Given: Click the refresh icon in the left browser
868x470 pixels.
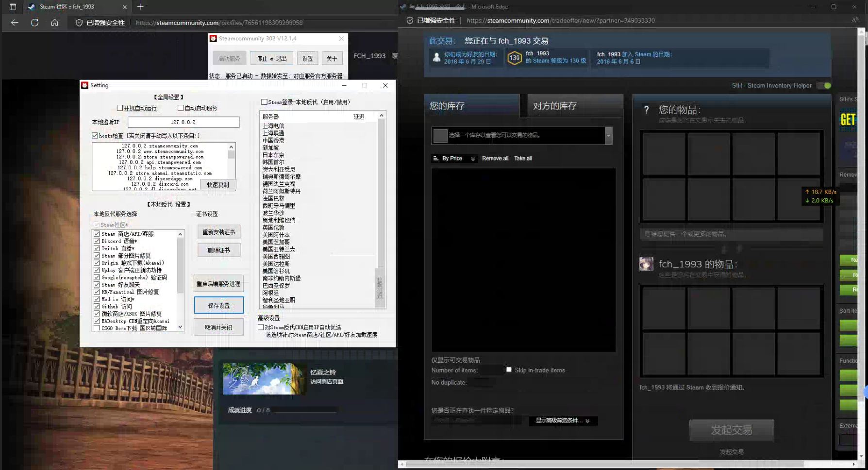Looking at the screenshot, I should tap(34, 22).
